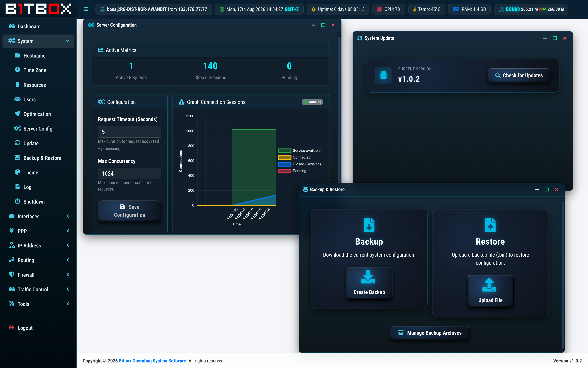
Task: Toggle Connected series in graph legend
Action: coord(295,158)
